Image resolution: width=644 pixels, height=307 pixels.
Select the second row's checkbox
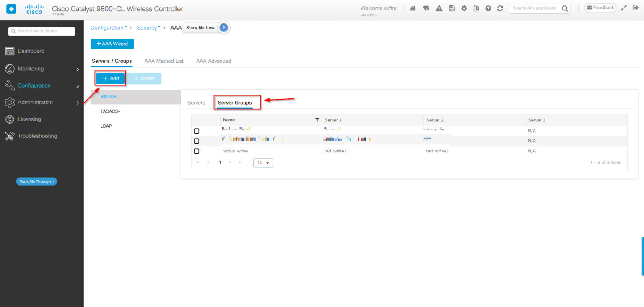(196, 141)
